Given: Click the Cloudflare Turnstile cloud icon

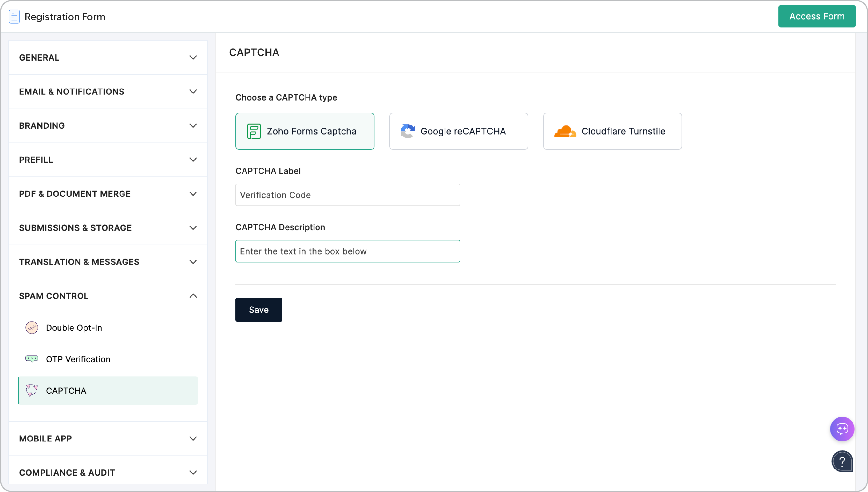Looking at the screenshot, I should coord(565,131).
